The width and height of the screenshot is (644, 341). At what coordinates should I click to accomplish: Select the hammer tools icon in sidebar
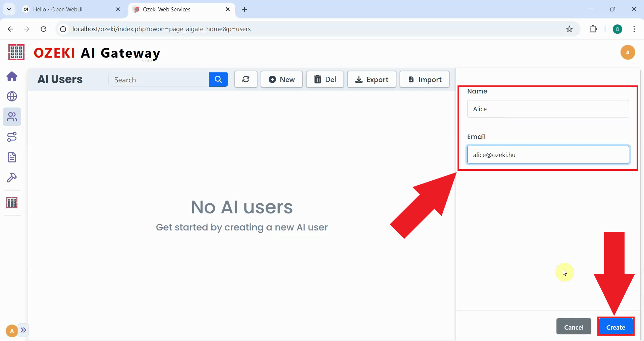pos(12,178)
